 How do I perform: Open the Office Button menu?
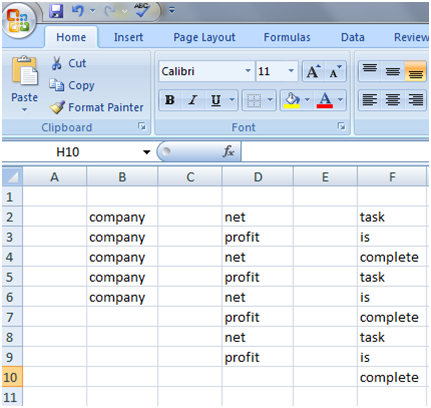pos(19,20)
